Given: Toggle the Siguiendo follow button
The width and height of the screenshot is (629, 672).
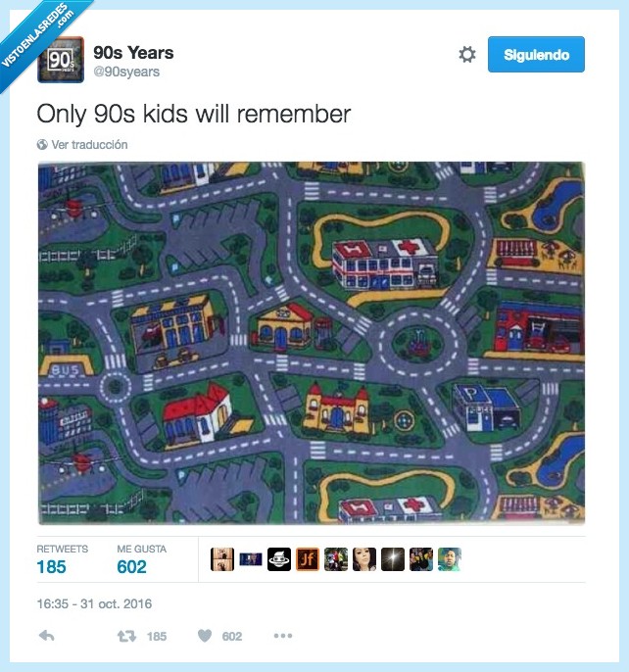Looking at the screenshot, I should (536, 55).
